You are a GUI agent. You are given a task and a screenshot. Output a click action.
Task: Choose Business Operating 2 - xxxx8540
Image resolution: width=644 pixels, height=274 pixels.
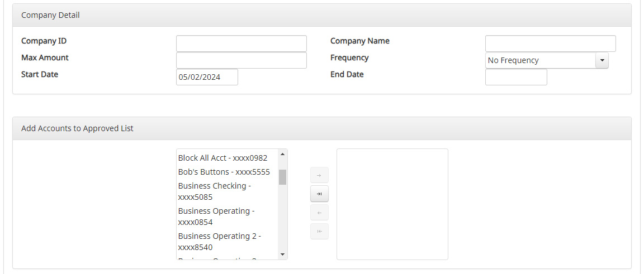click(219, 242)
